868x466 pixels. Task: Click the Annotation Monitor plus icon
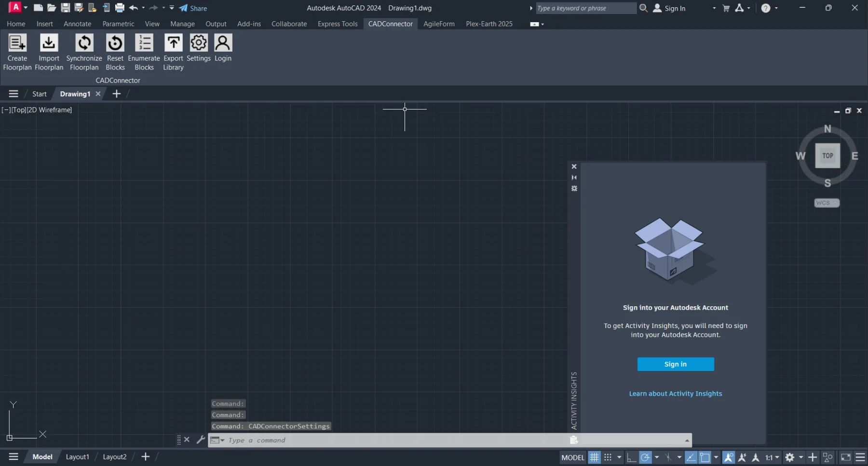click(x=813, y=457)
